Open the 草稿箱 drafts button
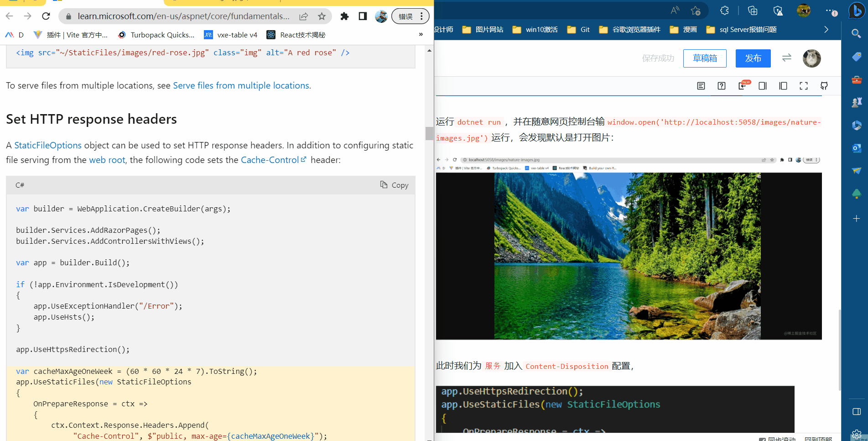The height and width of the screenshot is (441, 868). pyautogui.click(x=705, y=58)
